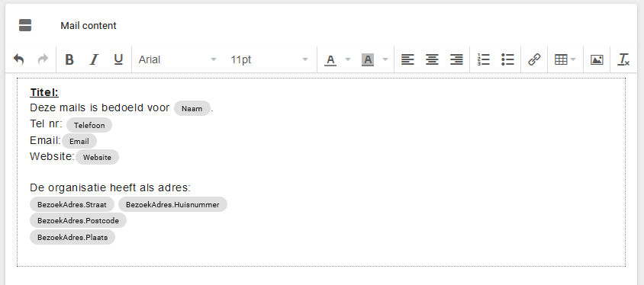This screenshot has width=644, height=285.
Task: Expand the text color picker arrow
Action: click(348, 60)
